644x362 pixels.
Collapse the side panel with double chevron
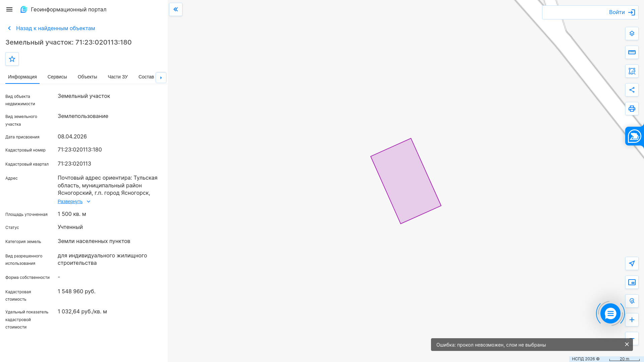click(x=176, y=9)
